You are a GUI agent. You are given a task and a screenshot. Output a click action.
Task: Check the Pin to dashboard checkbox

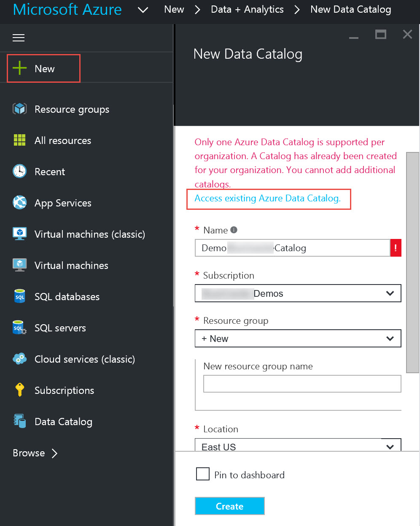tap(203, 474)
